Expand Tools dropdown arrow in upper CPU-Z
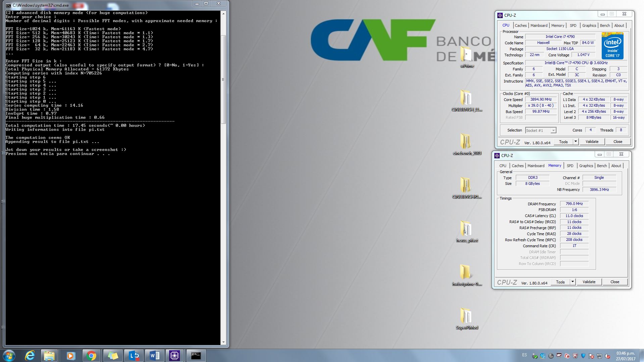644x362 pixels. pyautogui.click(x=576, y=142)
